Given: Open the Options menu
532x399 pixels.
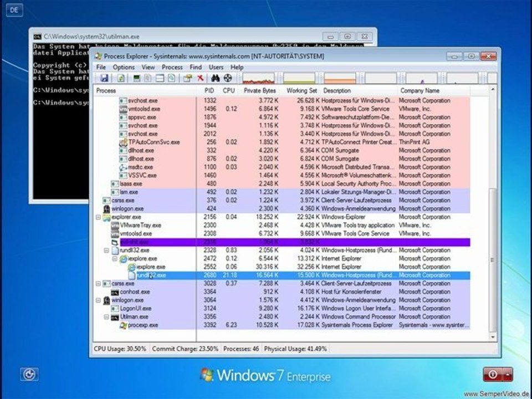Looking at the screenshot, I should [124, 67].
